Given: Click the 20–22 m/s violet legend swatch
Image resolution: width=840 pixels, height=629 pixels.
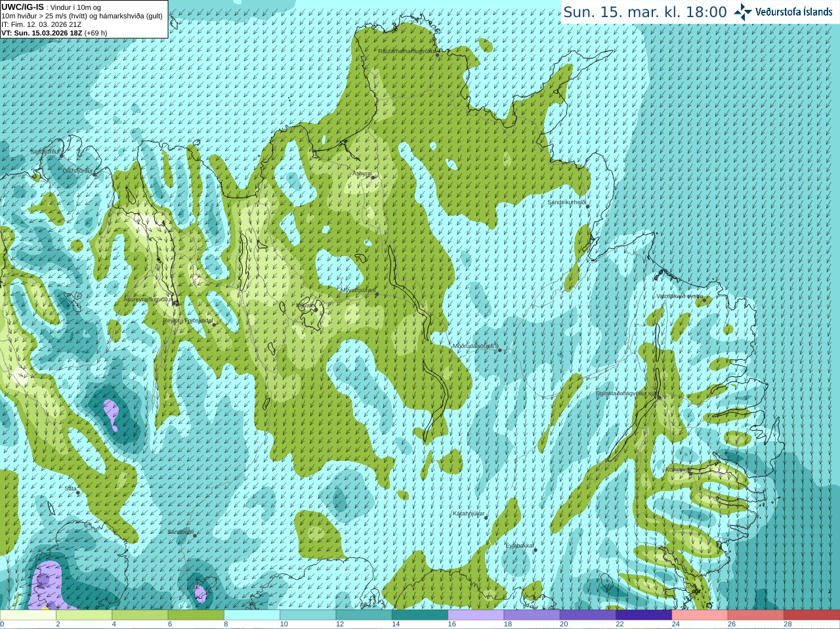Looking at the screenshot, I should point(588,615).
